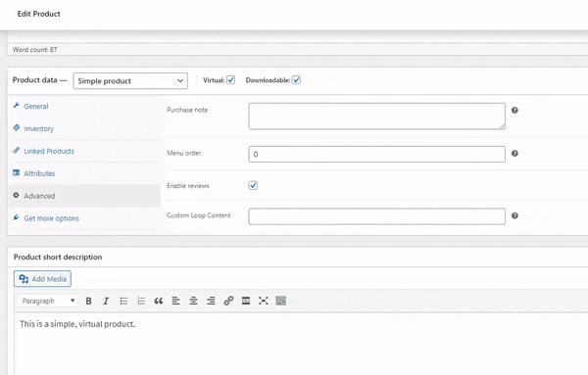The image size is (588, 375).
Task: Open the Inventory tab
Action: point(84,128)
